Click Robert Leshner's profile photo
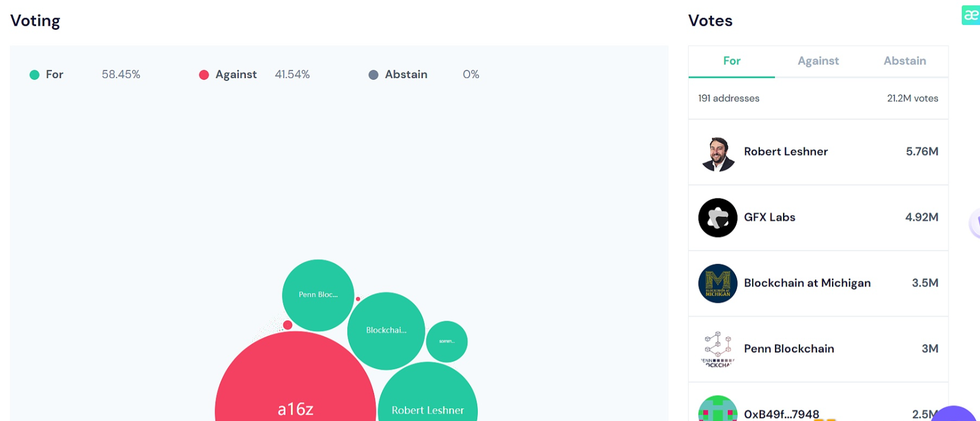The width and height of the screenshot is (980, 421). 717,153
